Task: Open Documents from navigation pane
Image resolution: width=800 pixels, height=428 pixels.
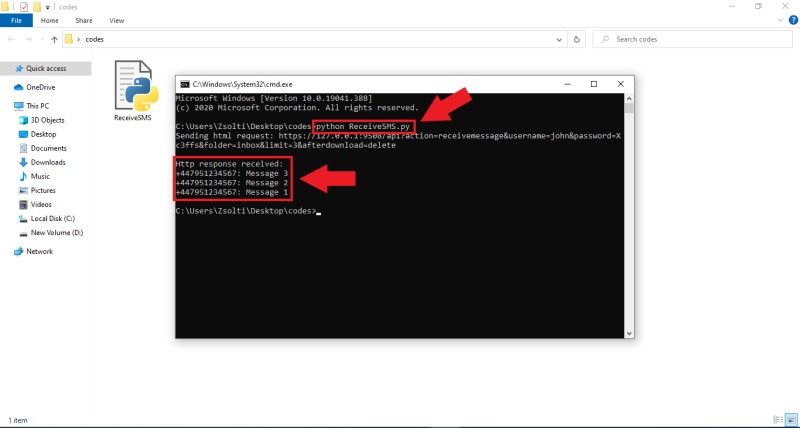Action: (48, 148)
